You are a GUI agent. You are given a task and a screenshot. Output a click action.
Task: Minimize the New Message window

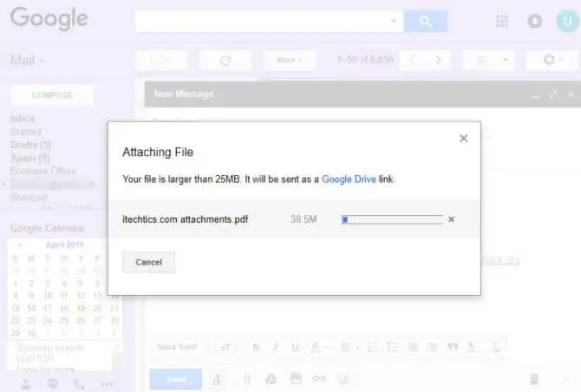point(536,95)
